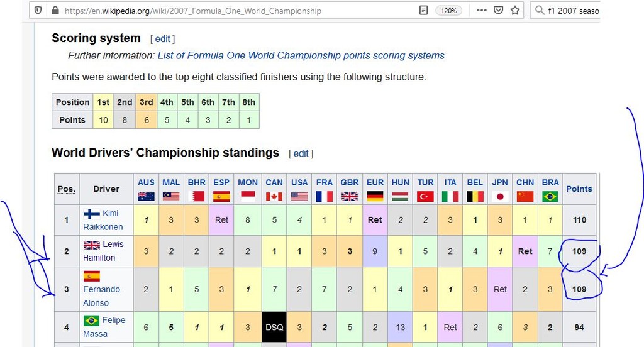Click the Points column header link

click(579, 189)
